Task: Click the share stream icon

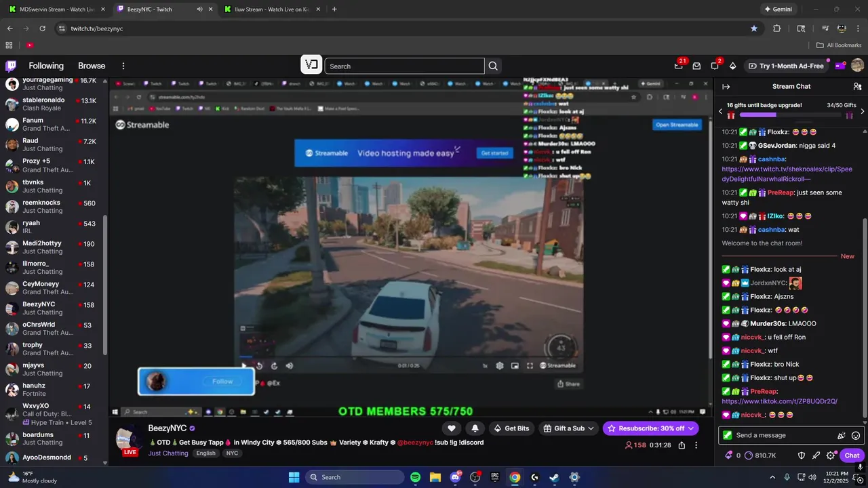Action: coord(682,445)
